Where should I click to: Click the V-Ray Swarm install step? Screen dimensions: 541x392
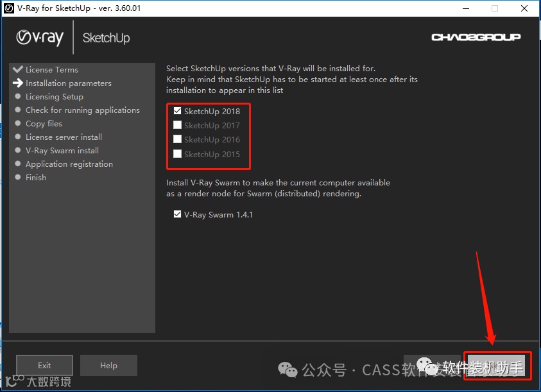point(62,151)
